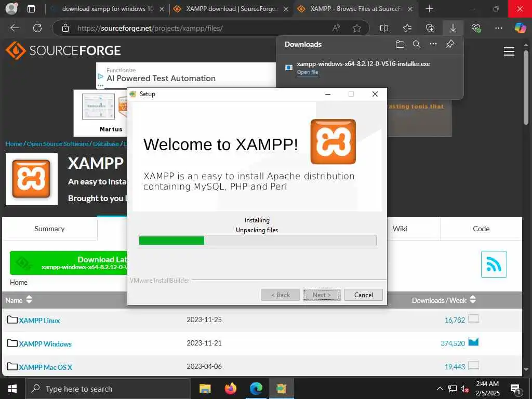The image size is (532, 399).
Task: Click the installation progress bar
Action: coord(257,241)
